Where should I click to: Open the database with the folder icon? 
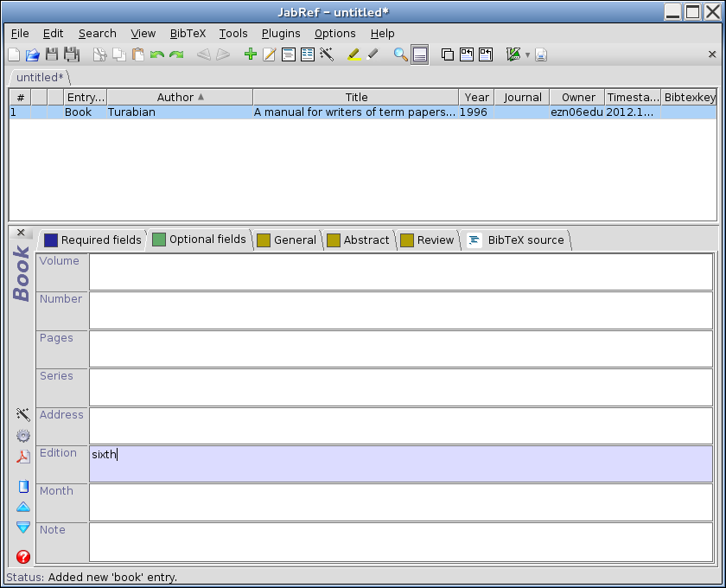pos(33,54)
